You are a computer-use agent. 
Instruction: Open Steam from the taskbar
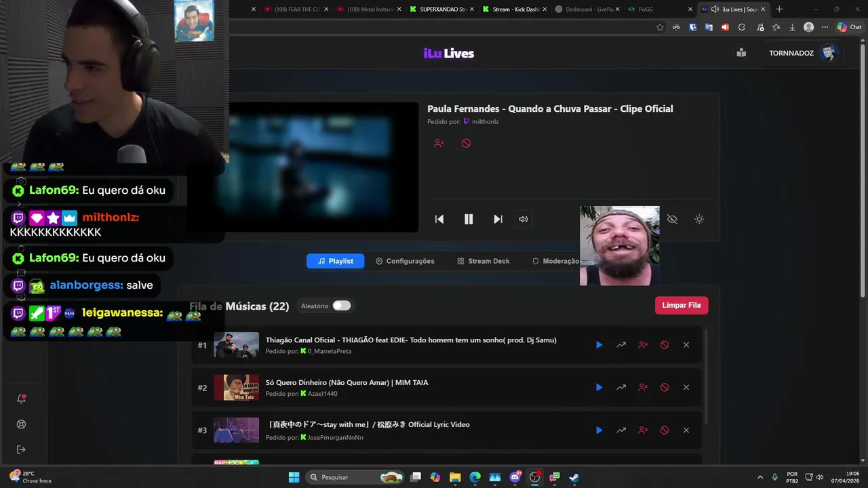574,477
